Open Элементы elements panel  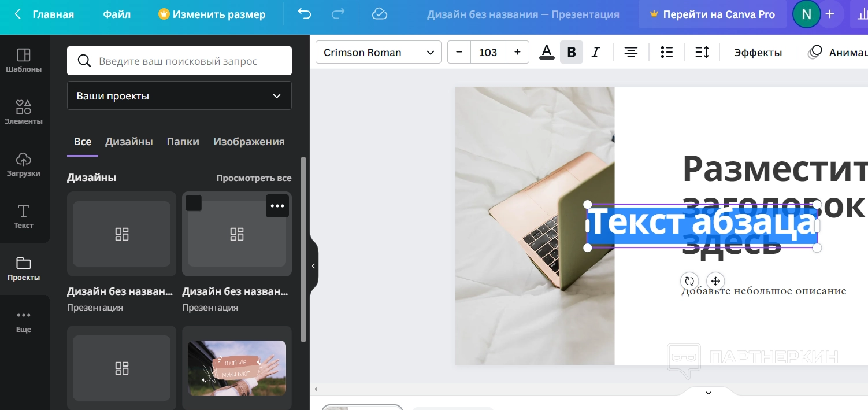24,113
